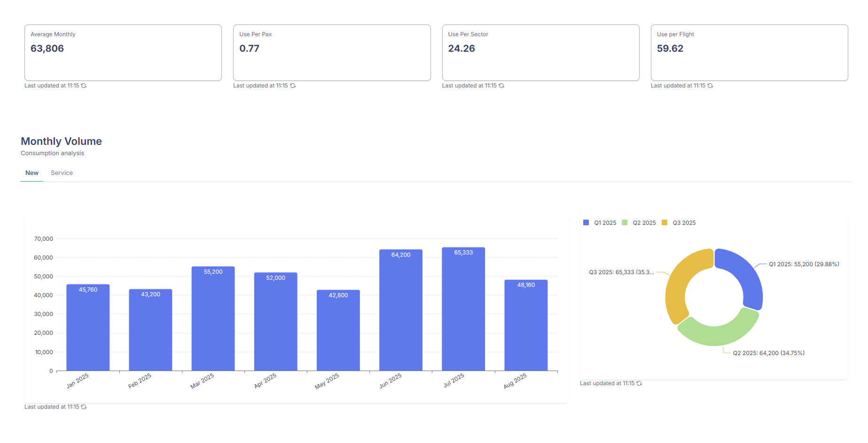Click the Jan 2025 bar showing 45,760
Viewport: 868px width, 443px height.
point(88,328)
